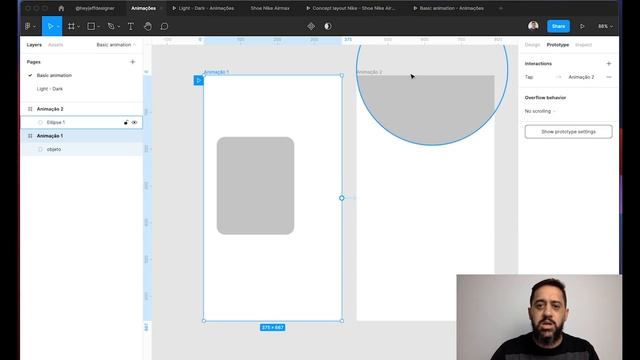Switch to the Prototype tab
Image resolution: width=640 pixels, height=360 pixels.
558,45
